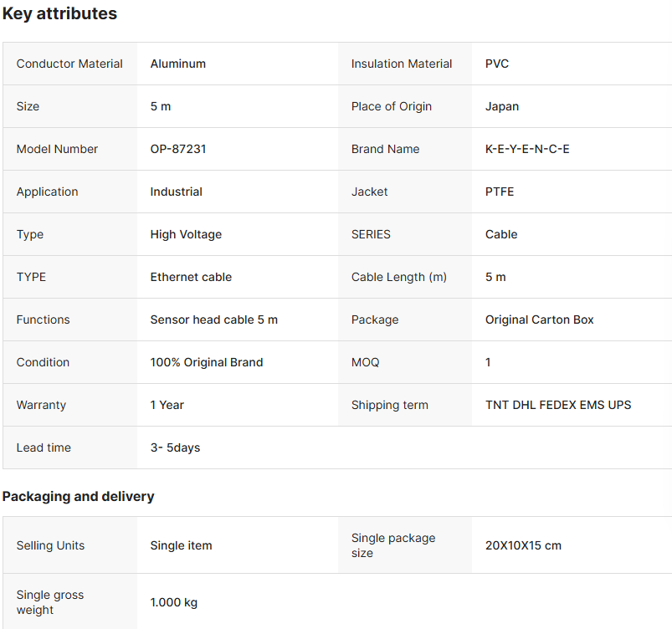The width and height of the screenshot is (672, 629).
Task: Click the PTFE jacket value
Action: tap(500, 192)
